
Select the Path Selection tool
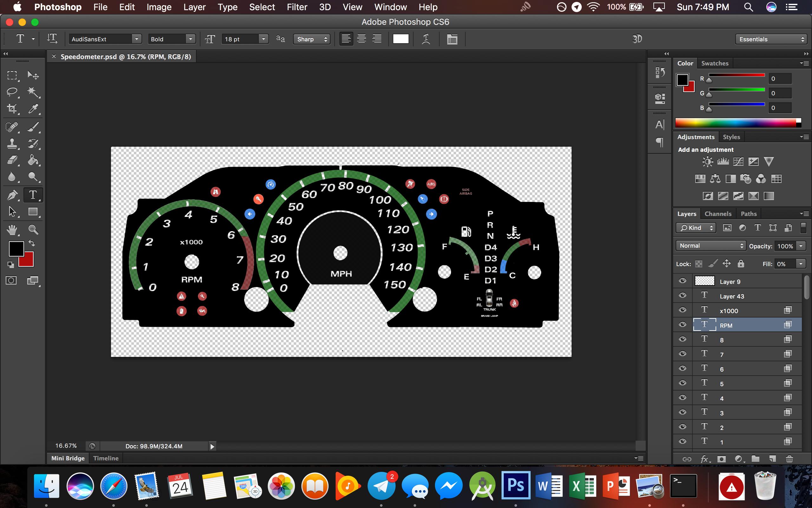click(12, 212)
